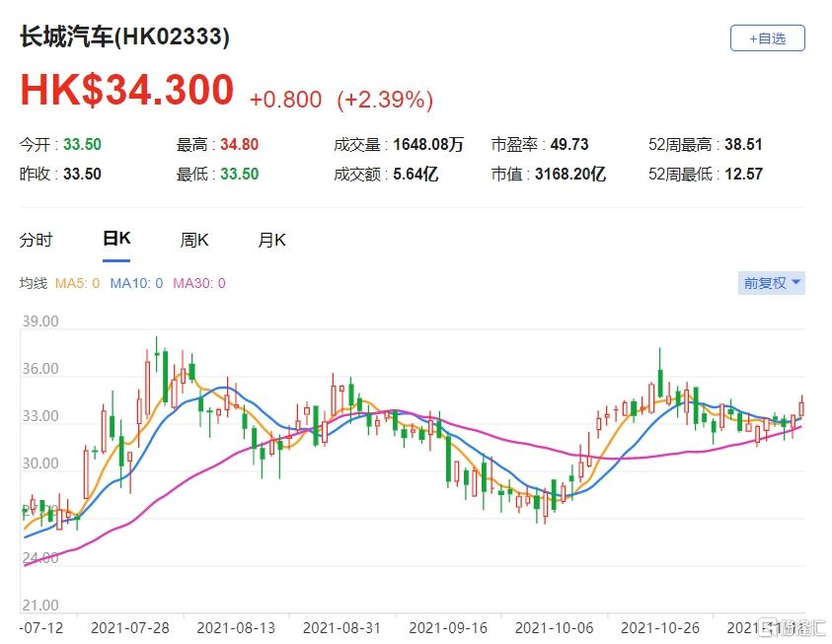Viewport: 832px width, 644px height.
Task: Click the 最高 value 34.80
Action: [239, 144]
